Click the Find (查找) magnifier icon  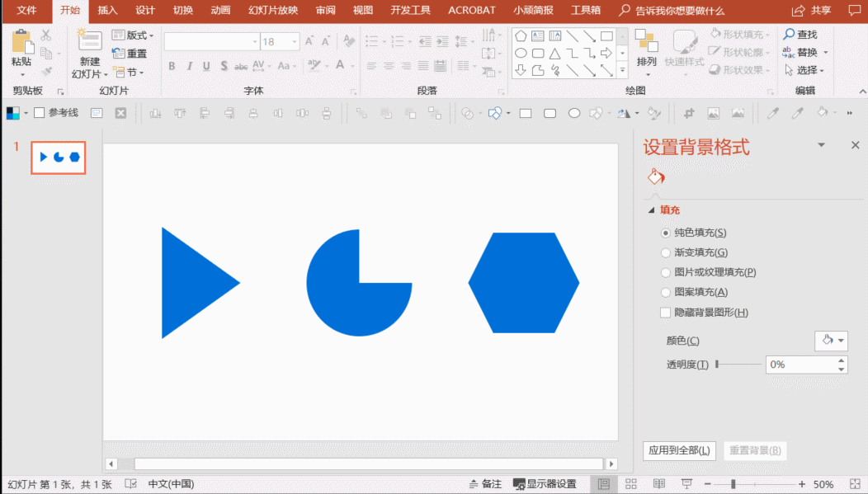coord(790,35)
